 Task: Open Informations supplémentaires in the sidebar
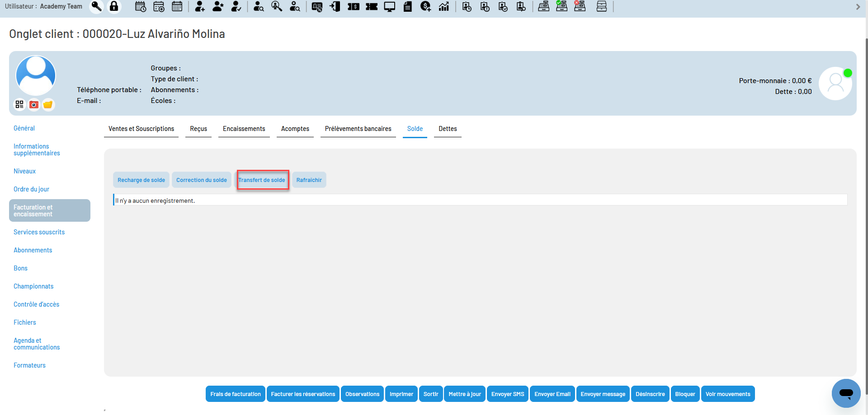tap(37, 149)
